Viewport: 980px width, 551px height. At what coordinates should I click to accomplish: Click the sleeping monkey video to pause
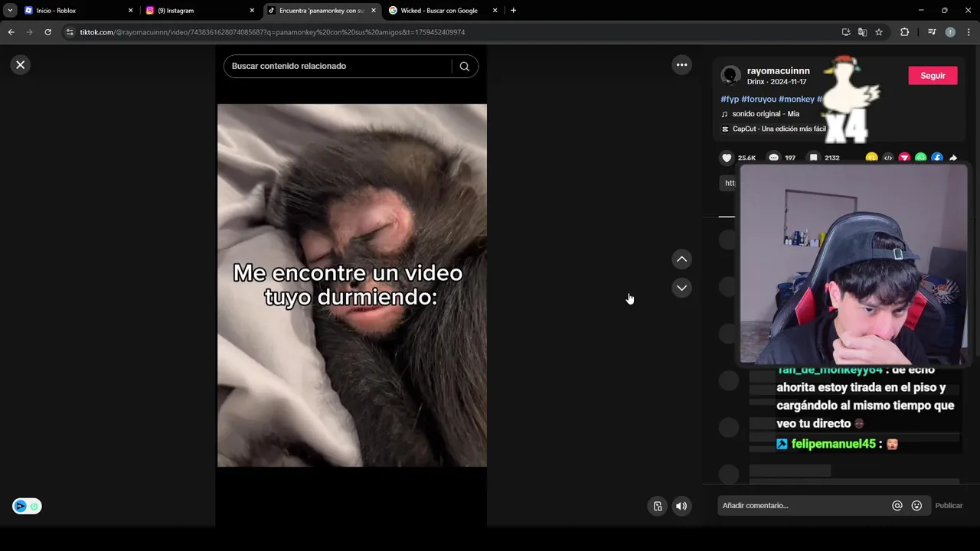352,285
